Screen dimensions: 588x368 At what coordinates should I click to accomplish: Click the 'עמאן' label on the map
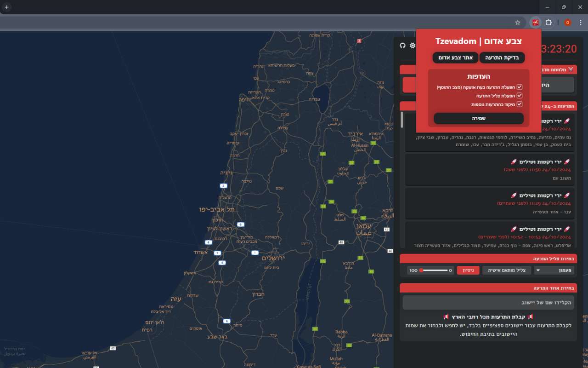[x=364, y=226]
